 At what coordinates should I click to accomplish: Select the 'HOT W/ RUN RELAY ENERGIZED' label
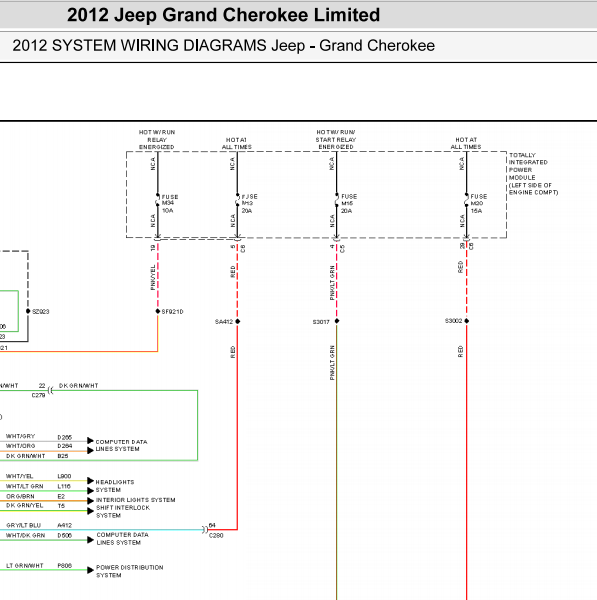pos(157,140)
